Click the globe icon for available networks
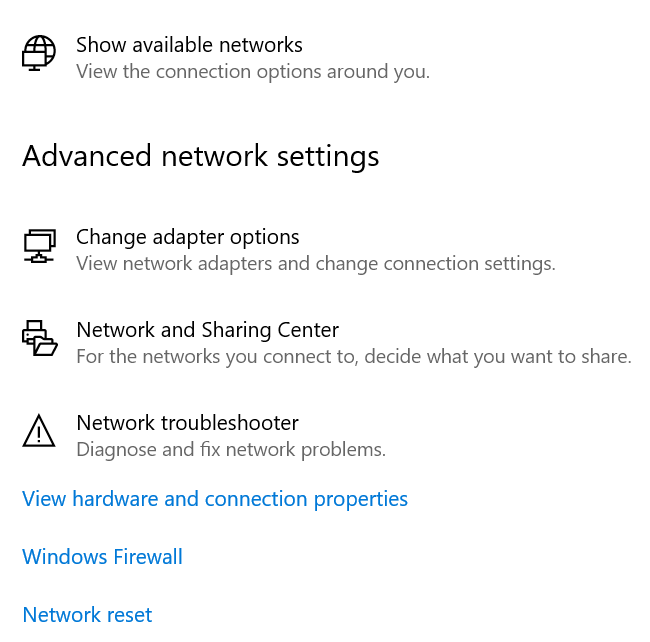This screenshot has width=650, height=642. (39, 52)
